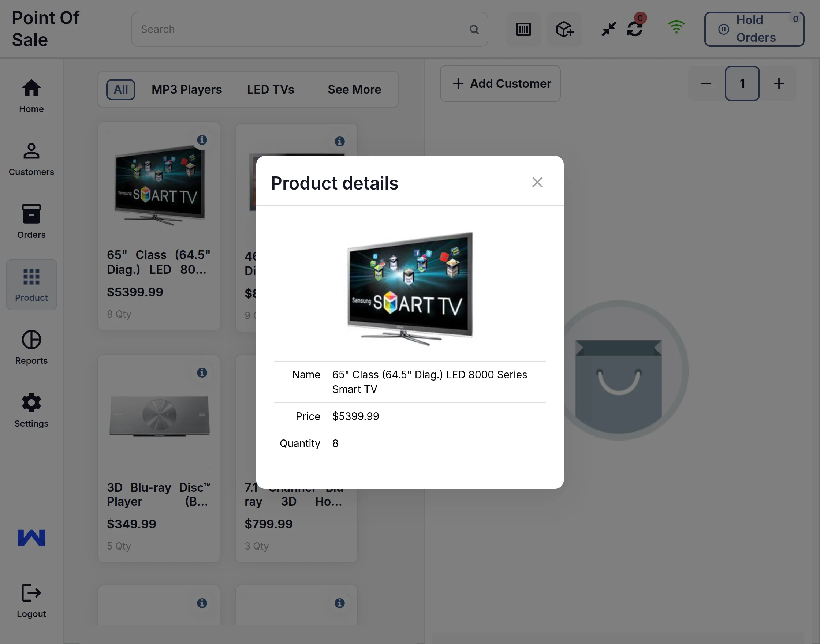Click the Add Customer button
This screenshot has height=644, width=820.
tap(500, 83)
